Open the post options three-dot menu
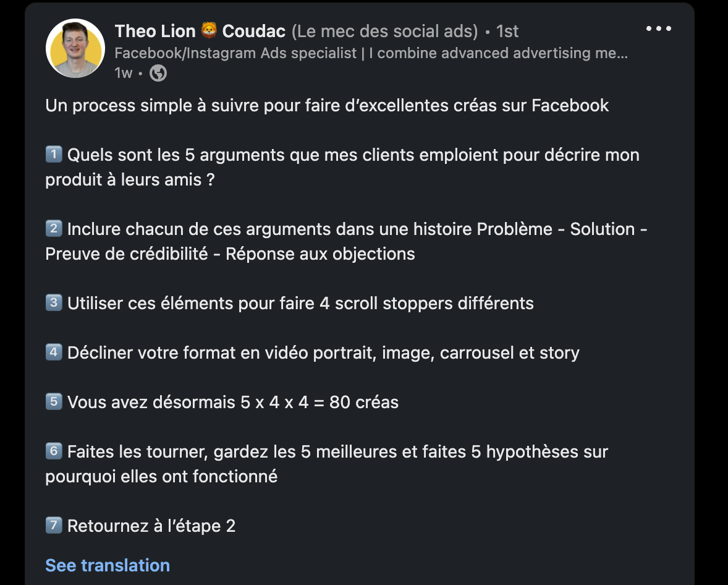 (658, 29)
